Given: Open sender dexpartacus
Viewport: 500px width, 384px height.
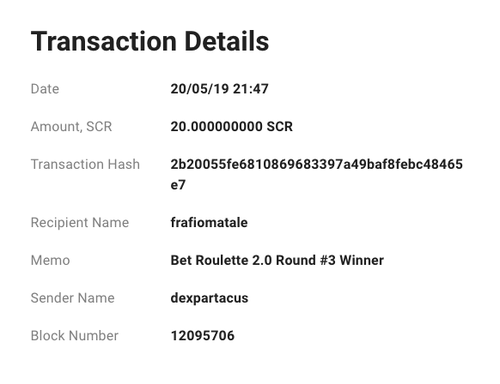Looking at the screenshot, I should pos(209,298).
